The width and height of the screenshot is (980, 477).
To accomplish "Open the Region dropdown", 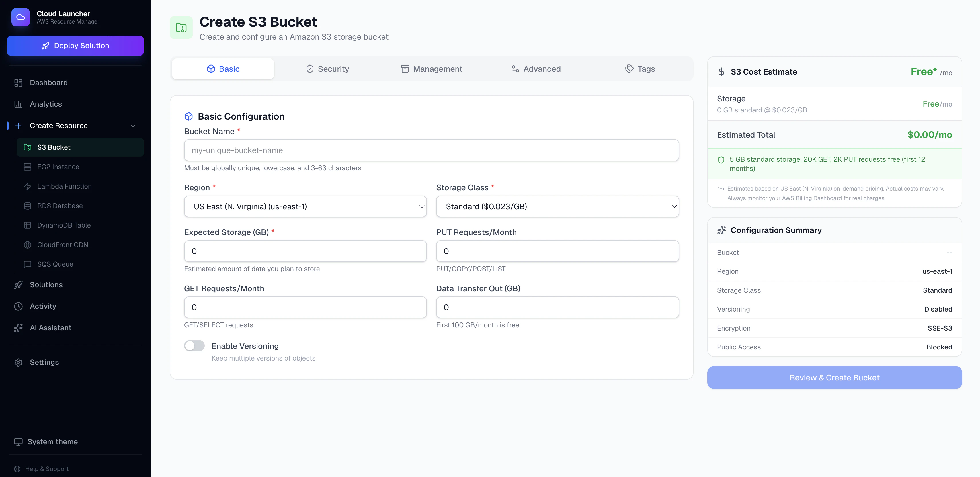I will pyautogui.click(x=305, y=207).
